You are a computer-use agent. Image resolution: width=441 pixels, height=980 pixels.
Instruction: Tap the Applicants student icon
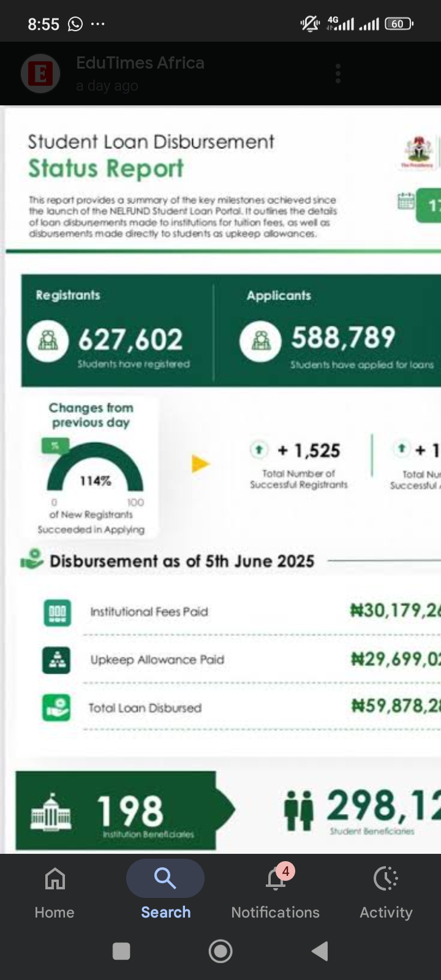coord(260,340)
